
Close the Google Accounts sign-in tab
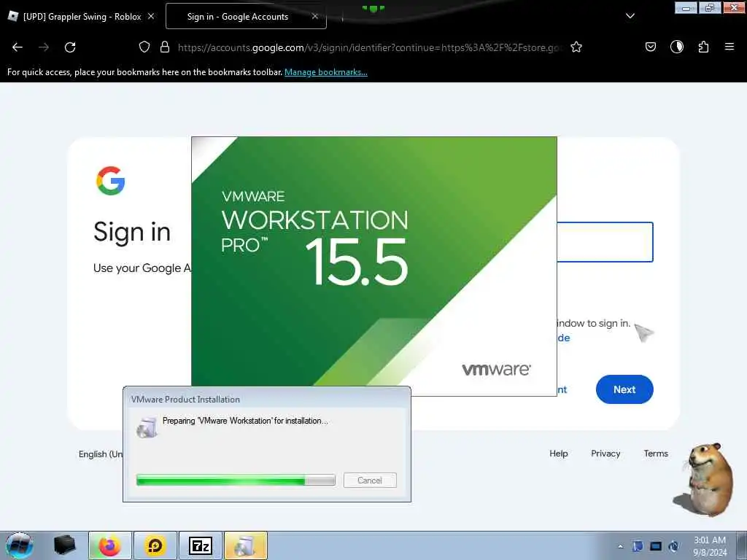click(315, 16)
